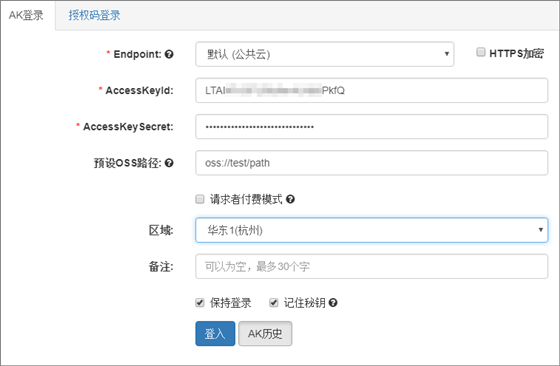Screen dimensions: 560x366
Task: Uncheck the 保持登录 checkbox
Action: [200, 303]
